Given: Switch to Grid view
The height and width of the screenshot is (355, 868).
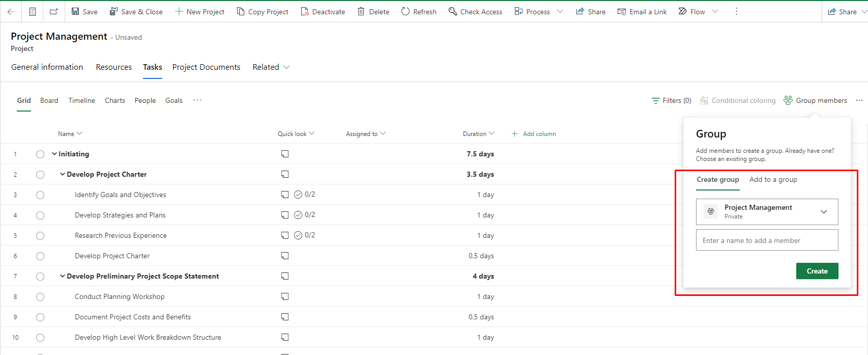Looking at the screenshot, I should coord(24,100).
